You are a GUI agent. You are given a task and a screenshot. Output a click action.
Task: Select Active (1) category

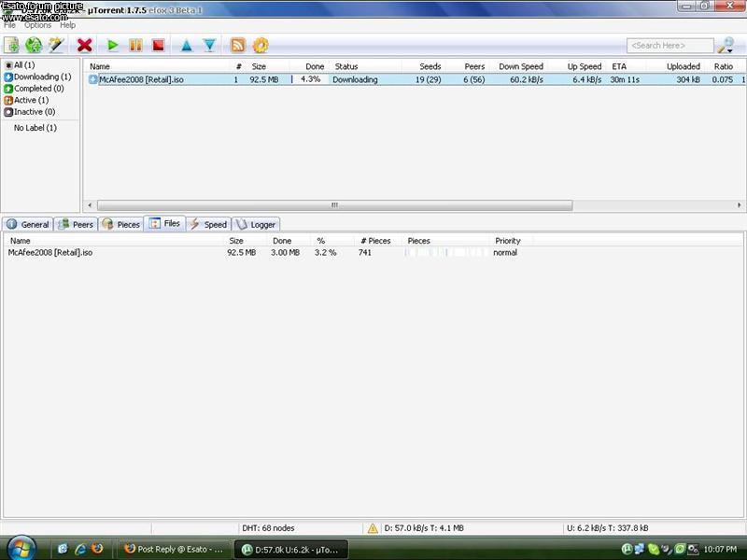(26, 100)
